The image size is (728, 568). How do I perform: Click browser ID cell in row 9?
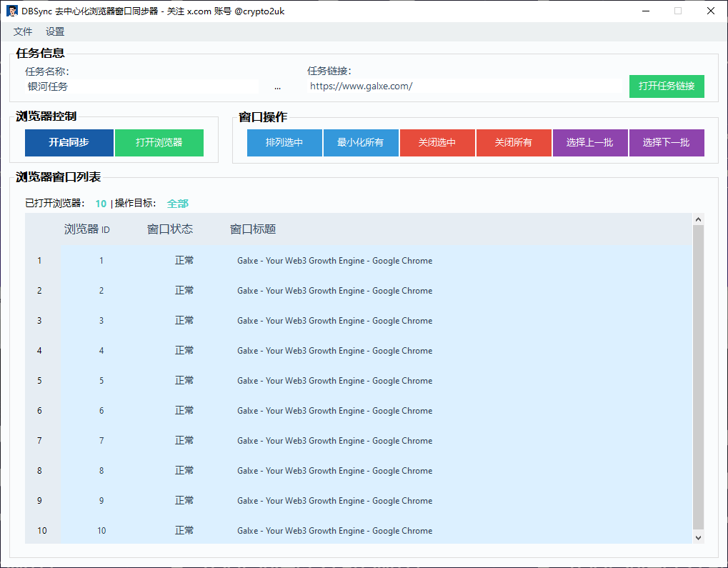point(101,501)
